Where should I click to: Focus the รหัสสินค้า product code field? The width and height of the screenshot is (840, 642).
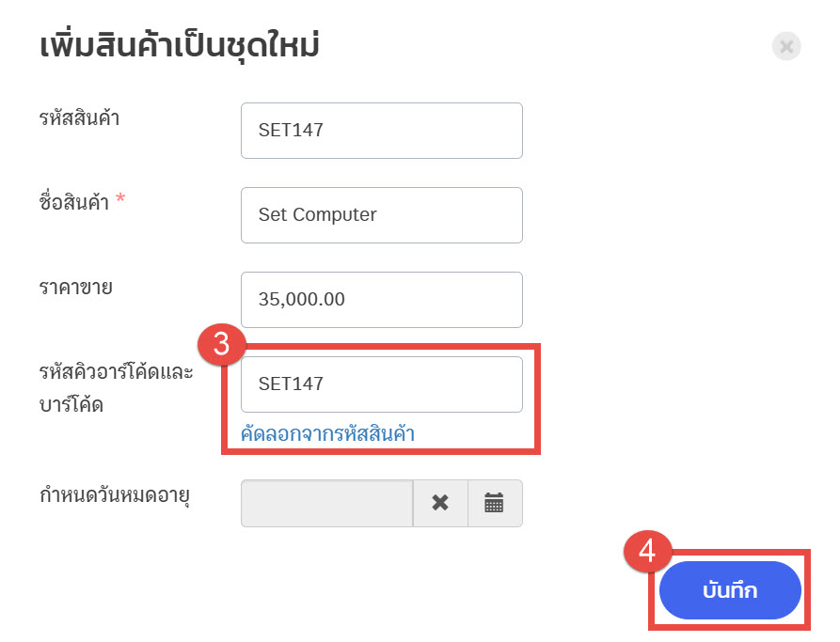click(x=381, y=131)
